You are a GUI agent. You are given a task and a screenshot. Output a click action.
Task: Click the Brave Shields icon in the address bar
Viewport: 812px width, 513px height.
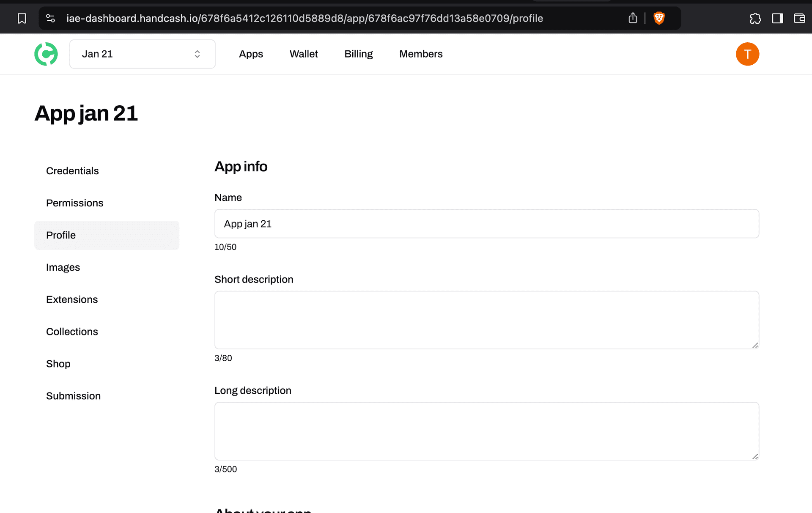tap(660, 18)
